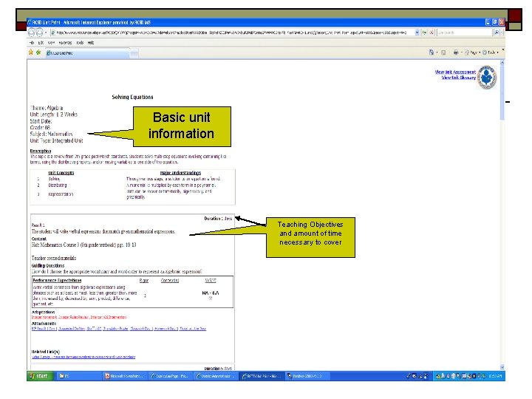This screenshot has height=399, width=532.
Task: Click the Home icon in command bar
Action: (432, 52)
